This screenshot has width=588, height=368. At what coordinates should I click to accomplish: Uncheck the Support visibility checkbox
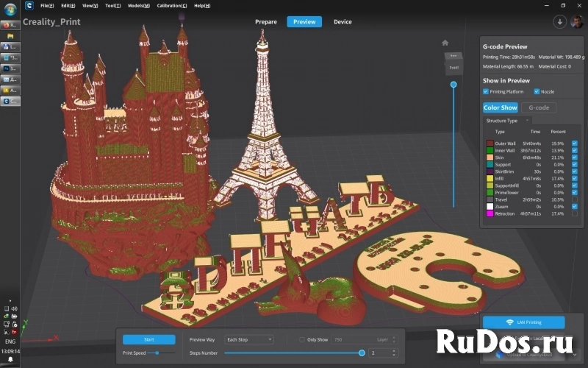coord(575,164)
